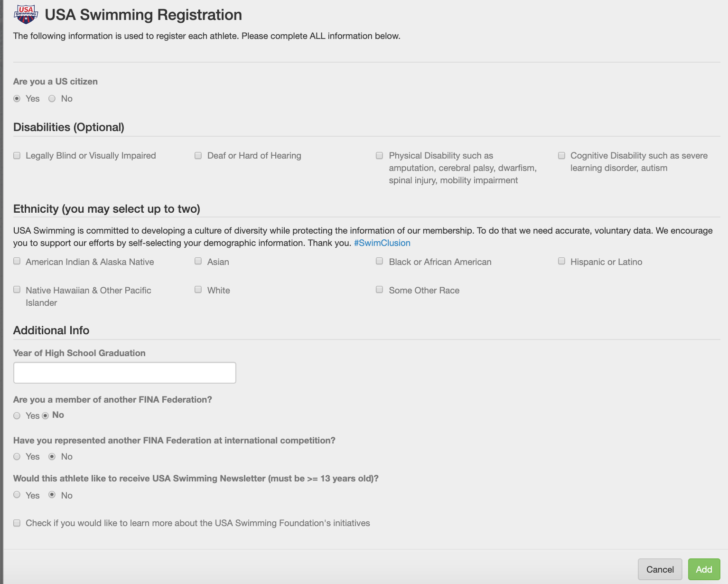This screenshot has width=728, height=584.
Task: Click the Year of High School Graduation label
Action: click(x=79, y=353)
